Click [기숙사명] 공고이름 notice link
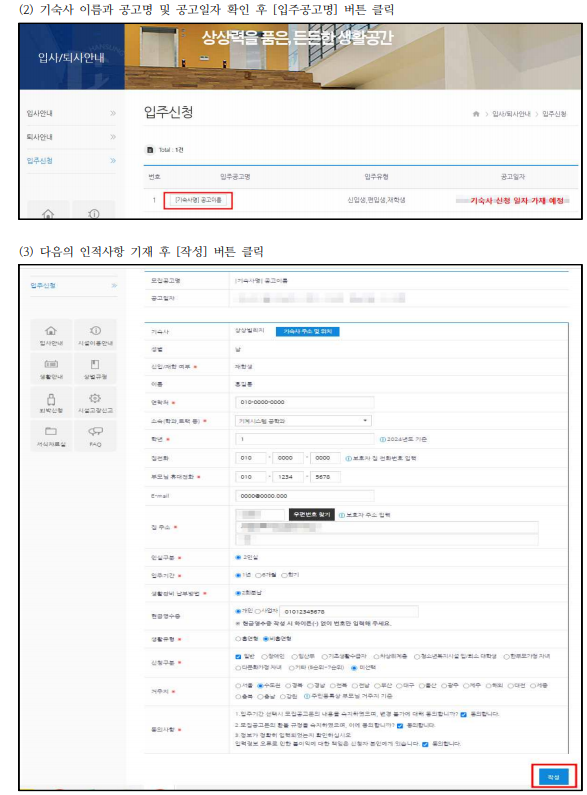 pos(198,200)
